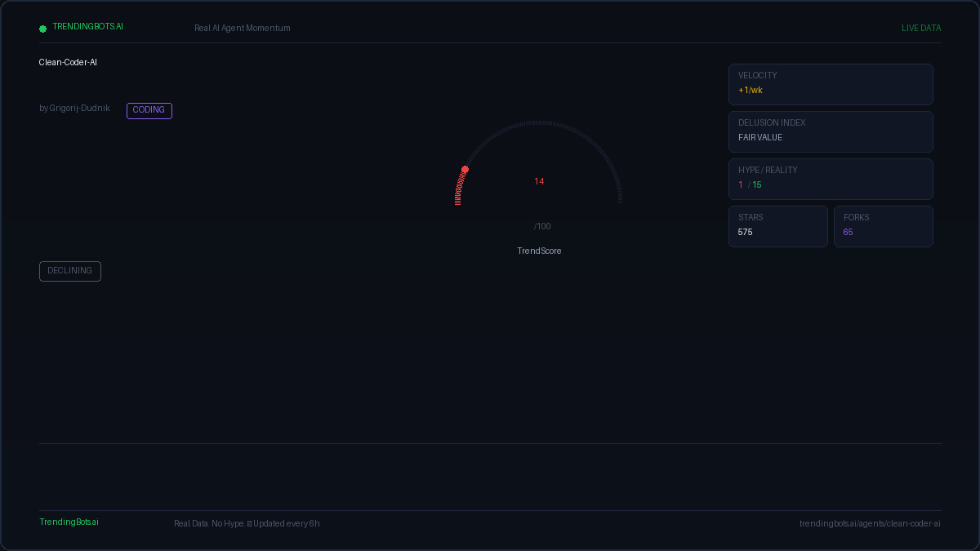
Task: Click the /100 label under the gauge
Action: 542,226
